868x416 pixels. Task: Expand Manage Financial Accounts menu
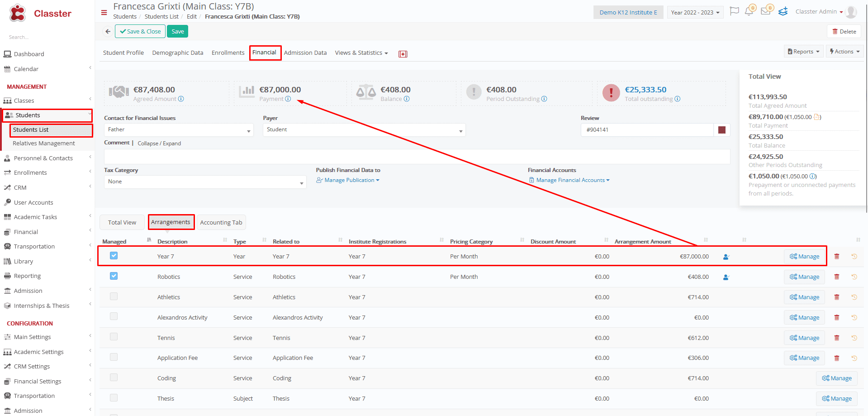point(569,180)
